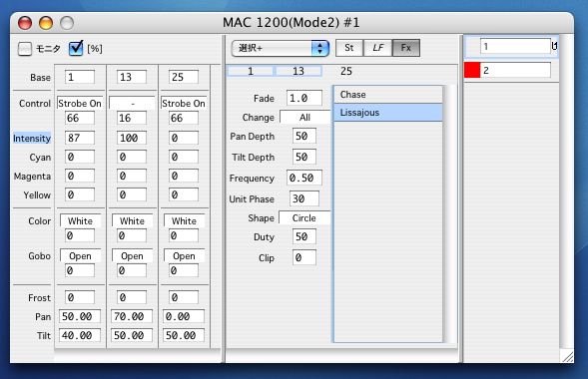The width and height of the screenshot is (588, 379).
Task: Edit second column Tilt 50.00 field
Action: click(132, 335)
